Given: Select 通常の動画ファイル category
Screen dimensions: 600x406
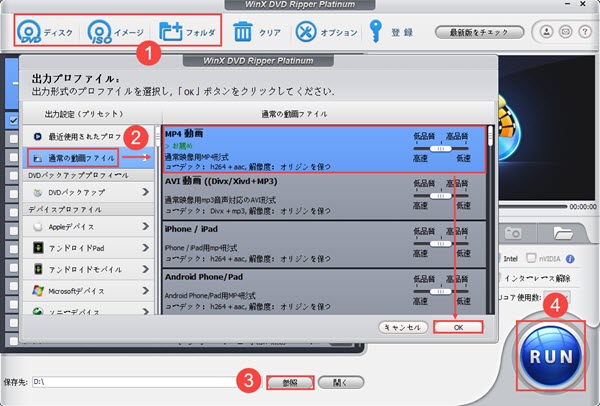Looking at the screenshot, I should tap(88, 158).
